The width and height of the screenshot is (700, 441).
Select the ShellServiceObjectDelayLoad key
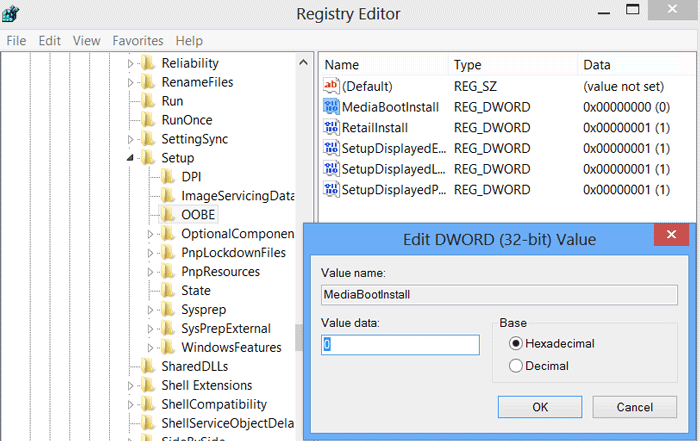pyautogui.click(x=227, y=423)
